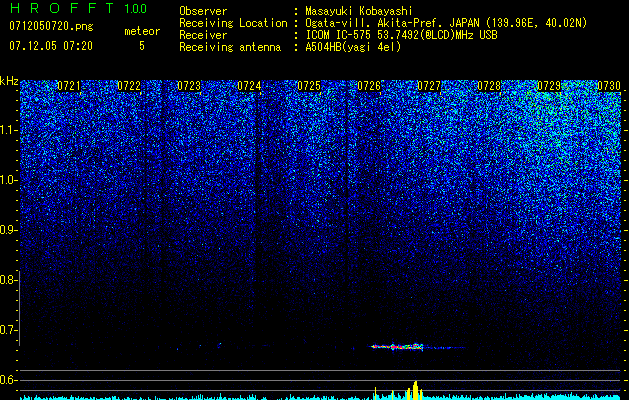Image resolution: width=629 pixels, height=400 pixels.
Task: Click the 0725 time marker
Action: click(309, 86)
